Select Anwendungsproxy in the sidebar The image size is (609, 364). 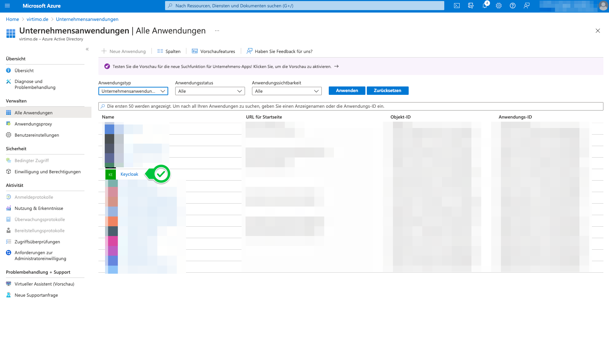tap(34, 124)
